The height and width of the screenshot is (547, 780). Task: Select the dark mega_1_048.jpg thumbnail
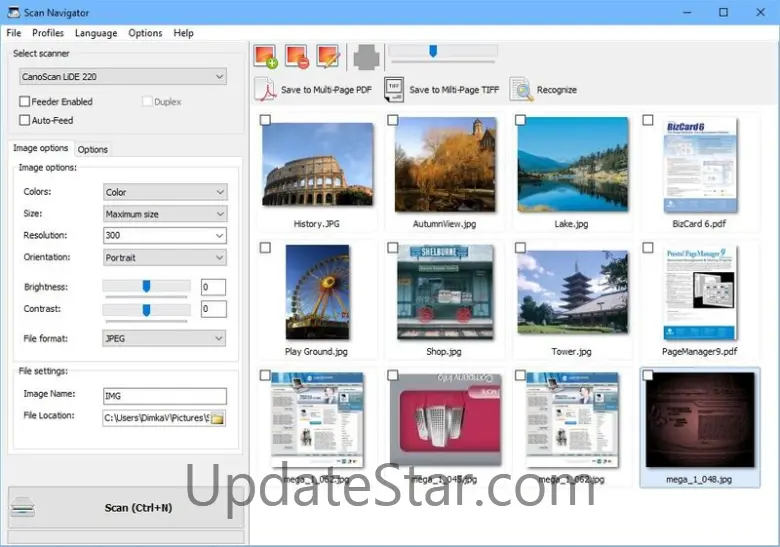point(700,420)
